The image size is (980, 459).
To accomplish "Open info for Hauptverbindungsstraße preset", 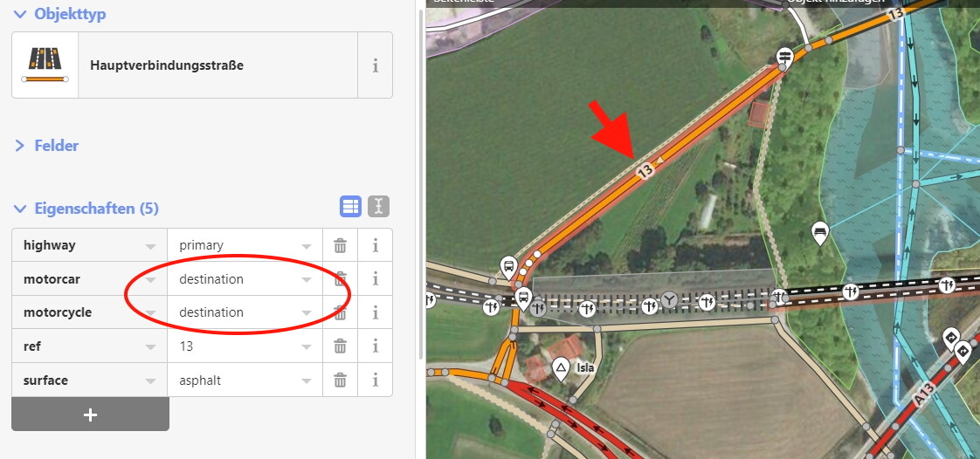I will [375, 65].
